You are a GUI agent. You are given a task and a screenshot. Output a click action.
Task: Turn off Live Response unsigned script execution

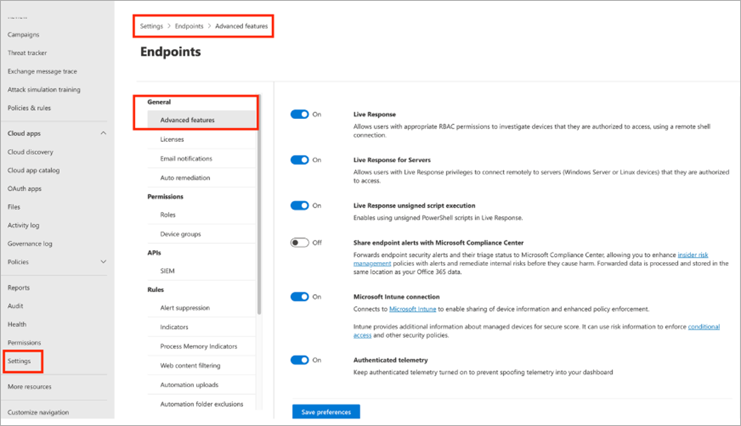[299, 206]
